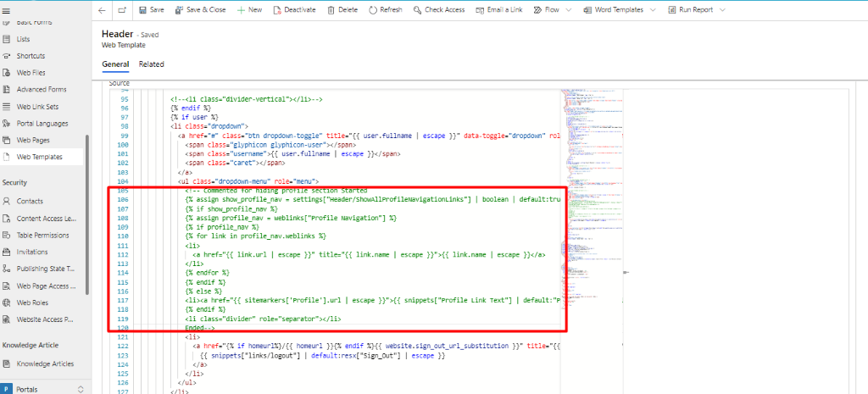This screenshot has width=868, height=394.
Task: Click the Header record title
Action: coord(117,34)
